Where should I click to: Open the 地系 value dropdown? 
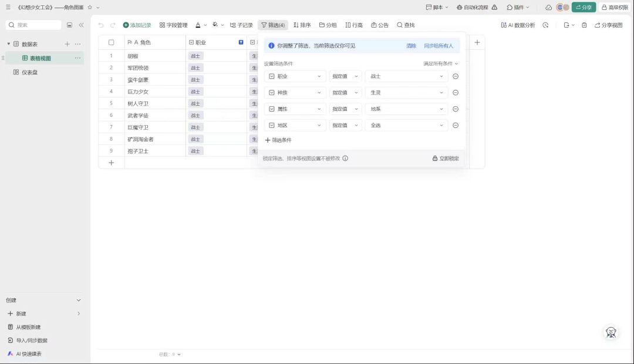pos(406,109)
